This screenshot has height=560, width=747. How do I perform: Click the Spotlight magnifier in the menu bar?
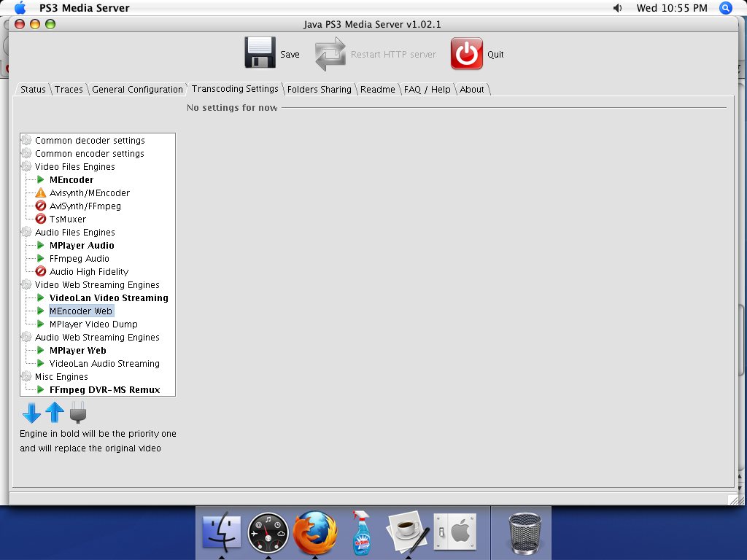726,8
